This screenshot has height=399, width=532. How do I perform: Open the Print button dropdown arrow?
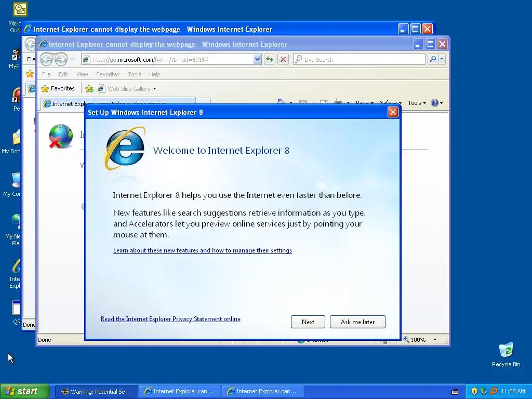[348, 103]
